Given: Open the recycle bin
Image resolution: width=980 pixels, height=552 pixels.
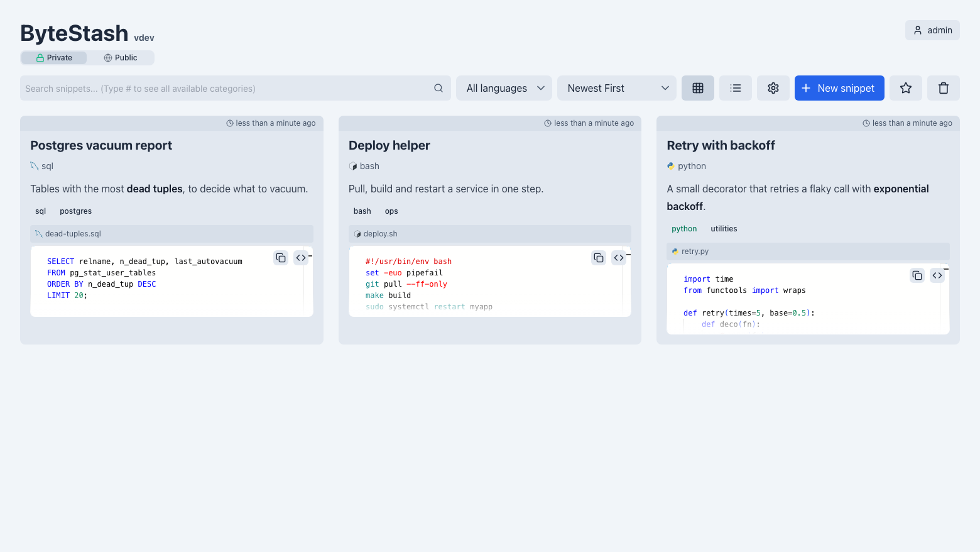Looking at the screenshot, I should pyautogui.click(x=944, y=88).
